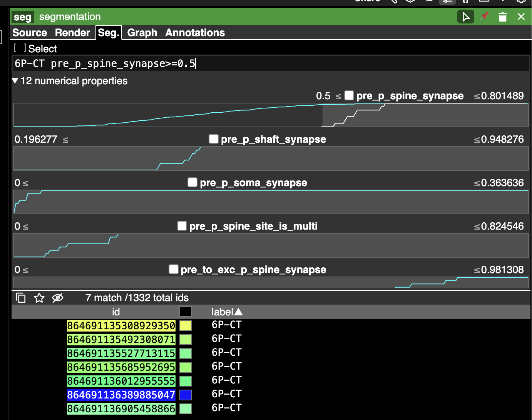The height and width of the screenshot is (420, 532).
Task: Click the pre_p_spine_synapse histogram range slider
Action: click(x=271, y=115)
